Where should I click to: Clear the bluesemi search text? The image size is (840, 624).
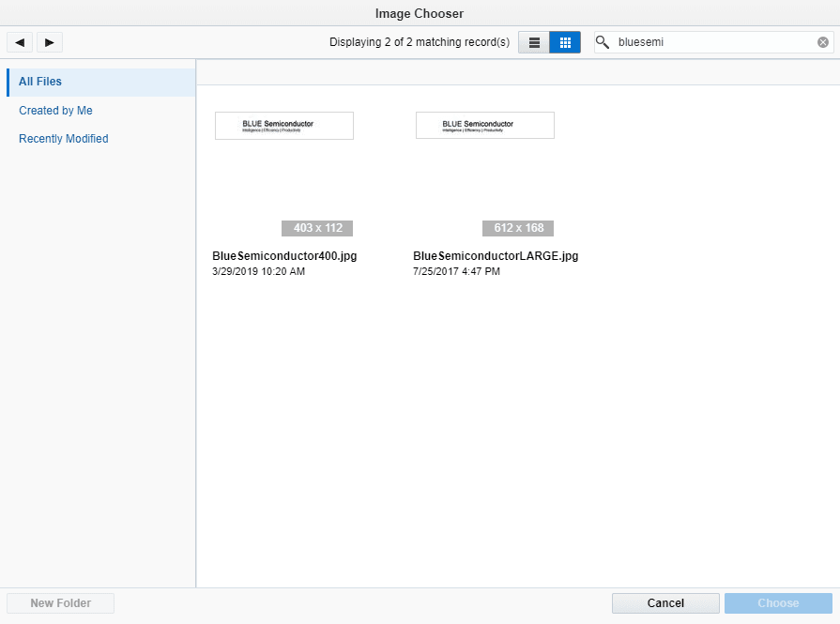click(823, 42)
